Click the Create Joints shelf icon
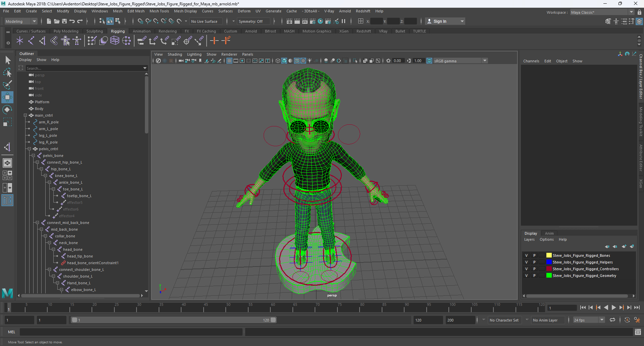 pos(31,41)
